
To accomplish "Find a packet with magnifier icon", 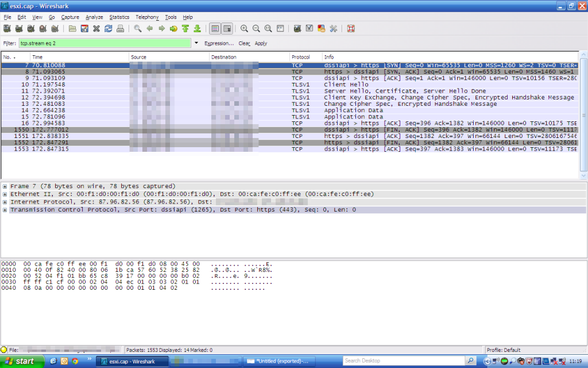I will (138, 29).
